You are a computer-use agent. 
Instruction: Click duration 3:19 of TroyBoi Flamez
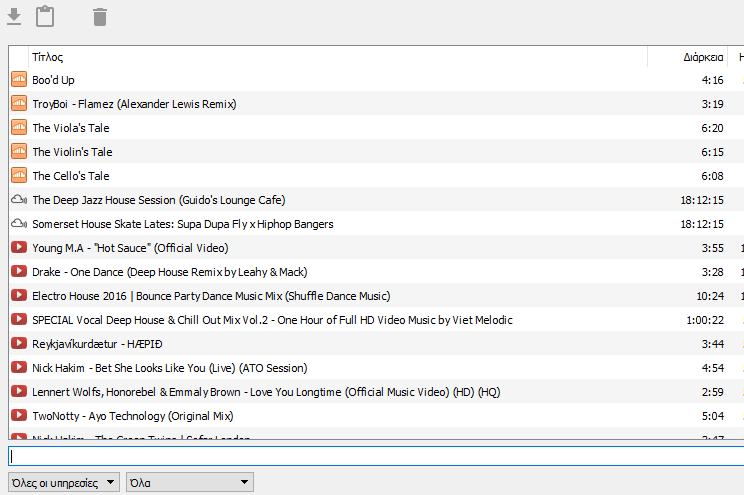(713, 104)
